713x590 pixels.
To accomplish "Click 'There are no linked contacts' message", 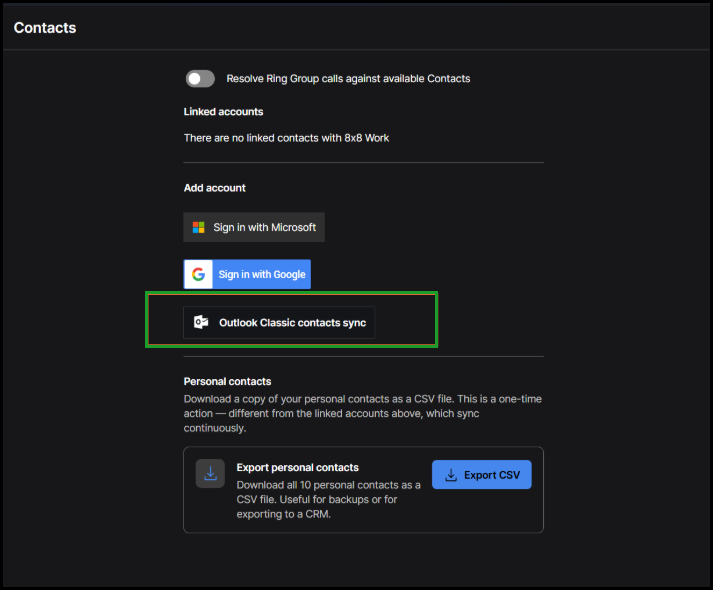I will click(x=286, y=138).
